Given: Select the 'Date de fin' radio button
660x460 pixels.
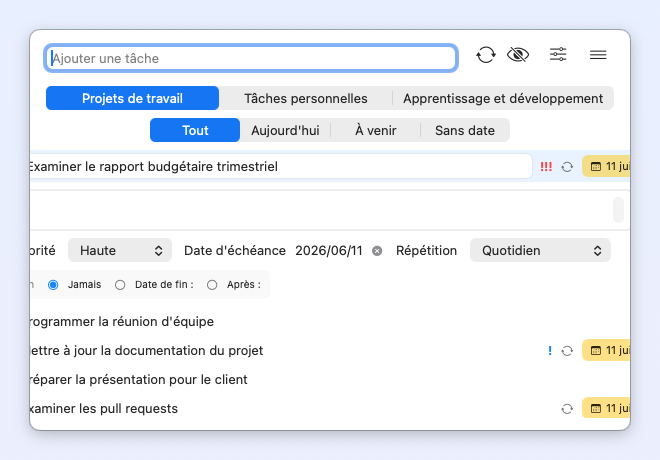Looking at the screenshot, I should (x=120, y=285).
